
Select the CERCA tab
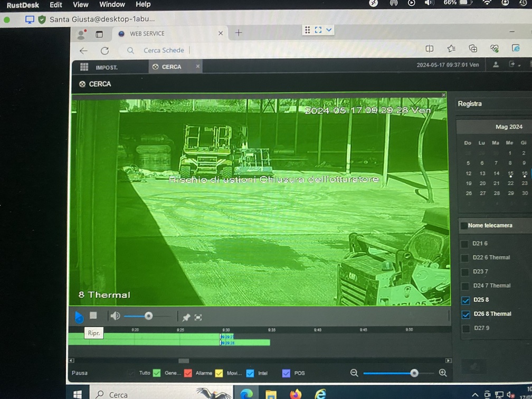click(x=172, y=67)
